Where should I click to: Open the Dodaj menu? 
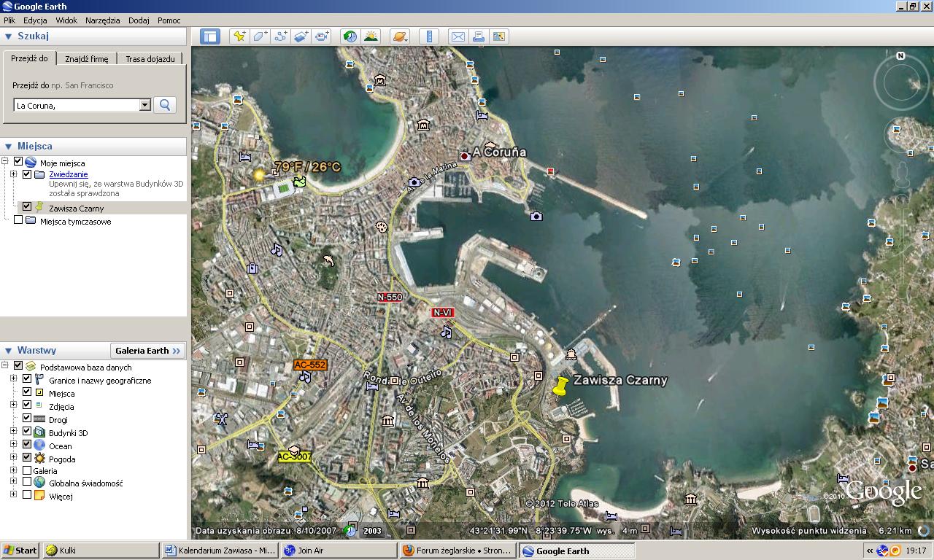coord(139,20)
